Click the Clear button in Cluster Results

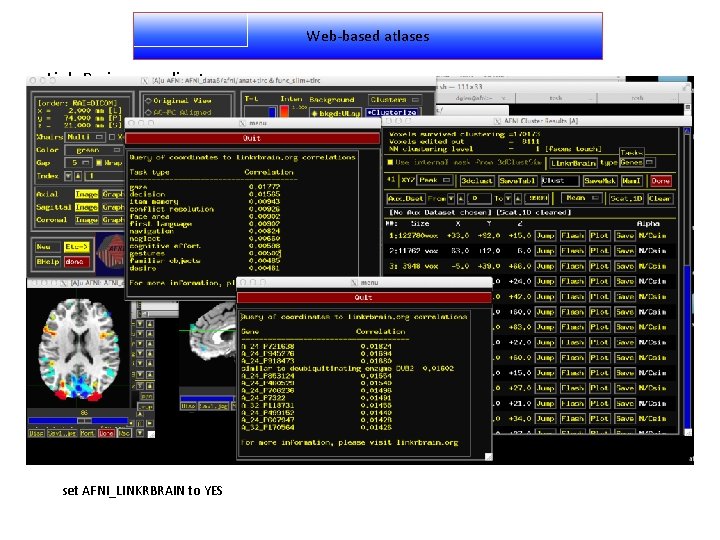tap(659, 198)
